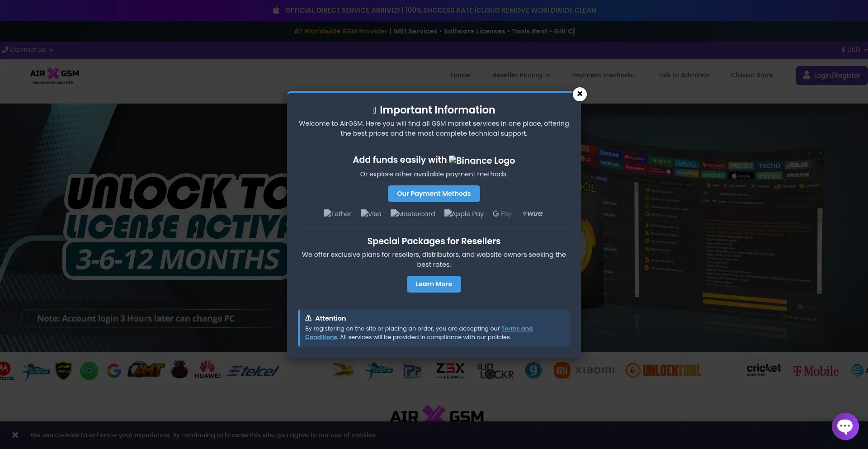
Task: Click the Login/Register button
Action: pyautogui.click(x=831, y=76)
